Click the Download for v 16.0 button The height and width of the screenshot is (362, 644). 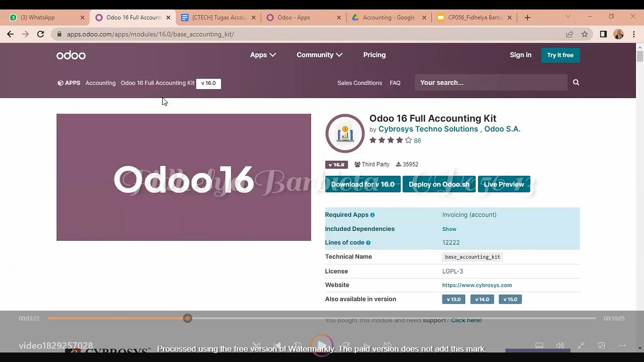tap(362, 184)
